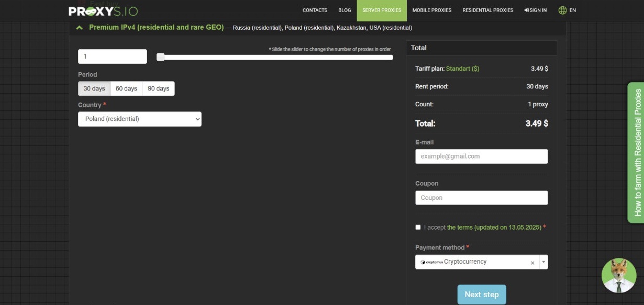Focus the proxy quantity number field

[x=113, y=57]
